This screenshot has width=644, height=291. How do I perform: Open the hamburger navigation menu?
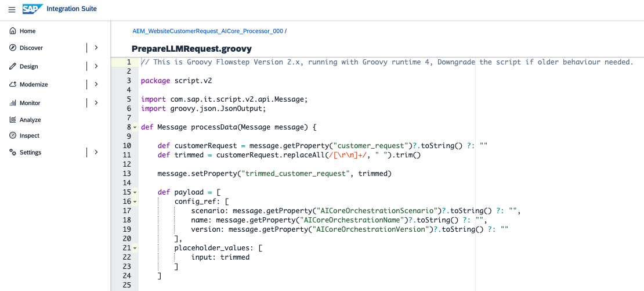click(x=12, y=9)
